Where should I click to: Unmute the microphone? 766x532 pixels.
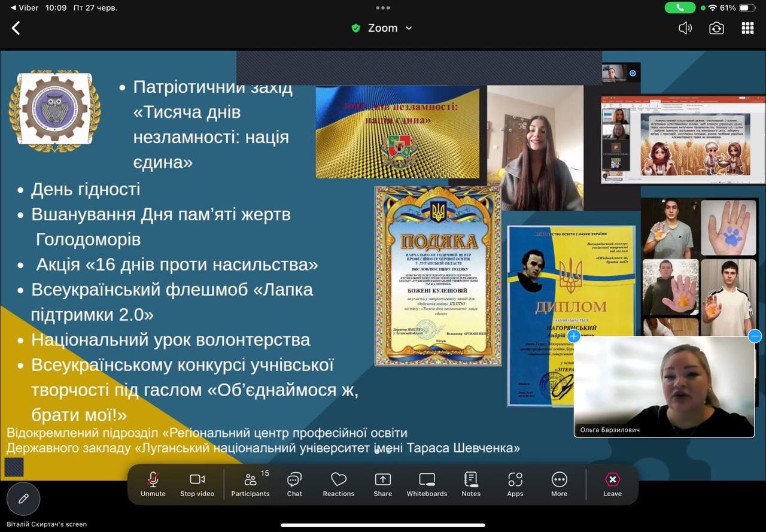pyautogui.click(x=153, y=484)
